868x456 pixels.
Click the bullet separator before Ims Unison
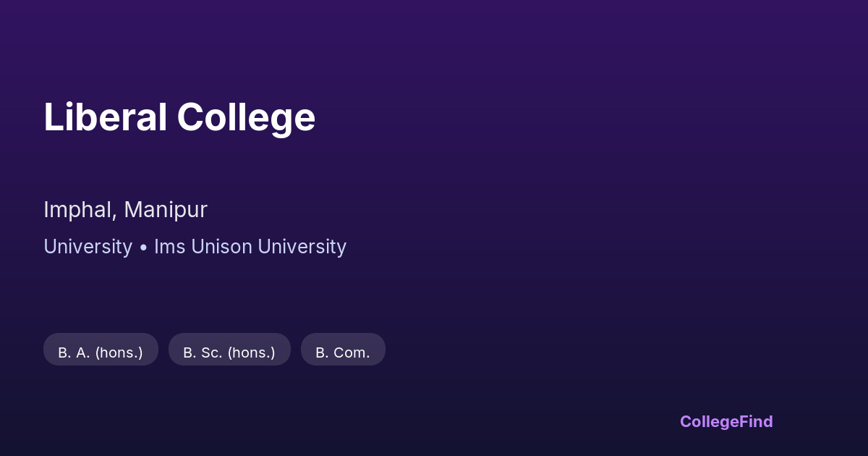tap(143, 248)
